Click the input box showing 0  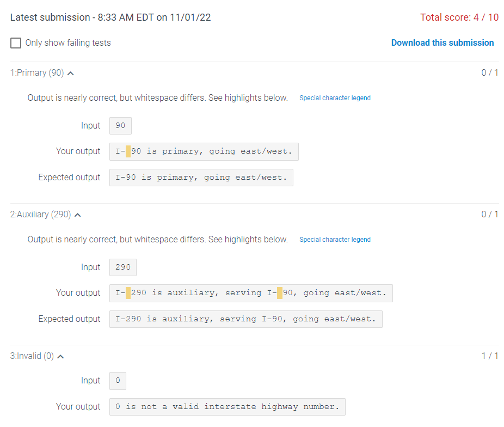(118, 381)
